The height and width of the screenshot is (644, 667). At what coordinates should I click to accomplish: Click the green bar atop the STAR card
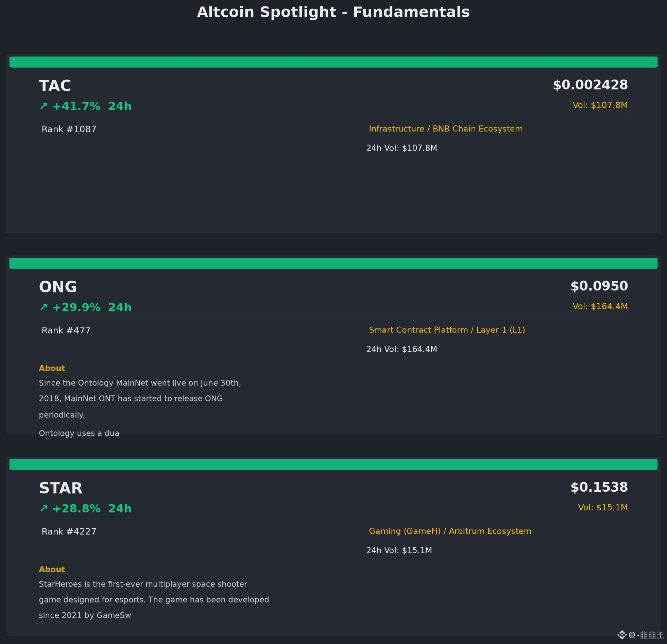coord(333,464)
